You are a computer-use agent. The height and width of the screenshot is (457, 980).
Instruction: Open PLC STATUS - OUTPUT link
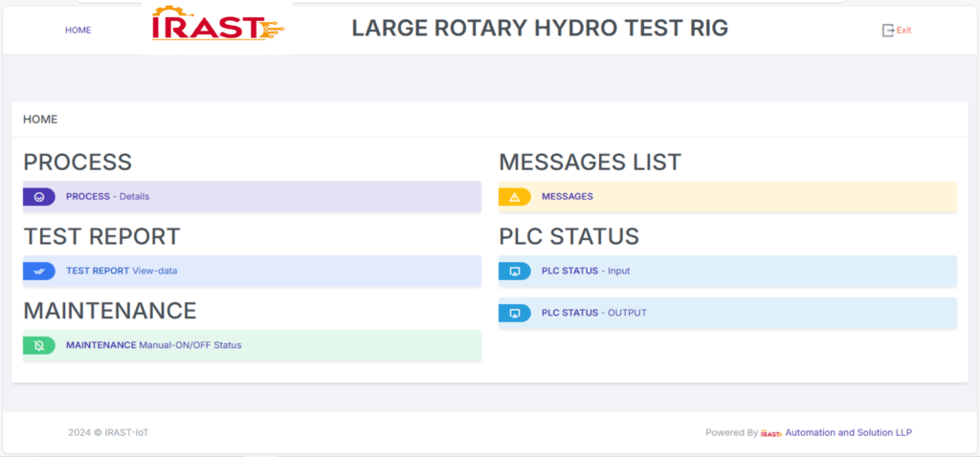(x=593, y=313)
